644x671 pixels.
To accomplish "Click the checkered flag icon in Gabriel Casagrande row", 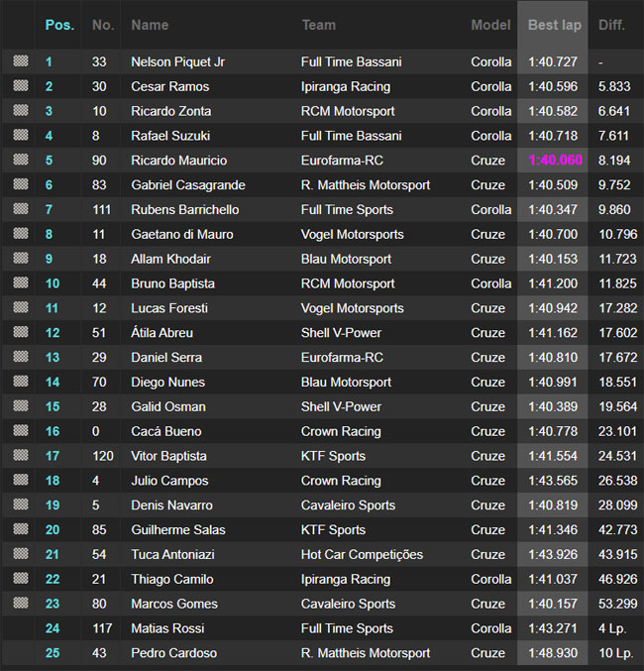I will [x=21, y=184].
